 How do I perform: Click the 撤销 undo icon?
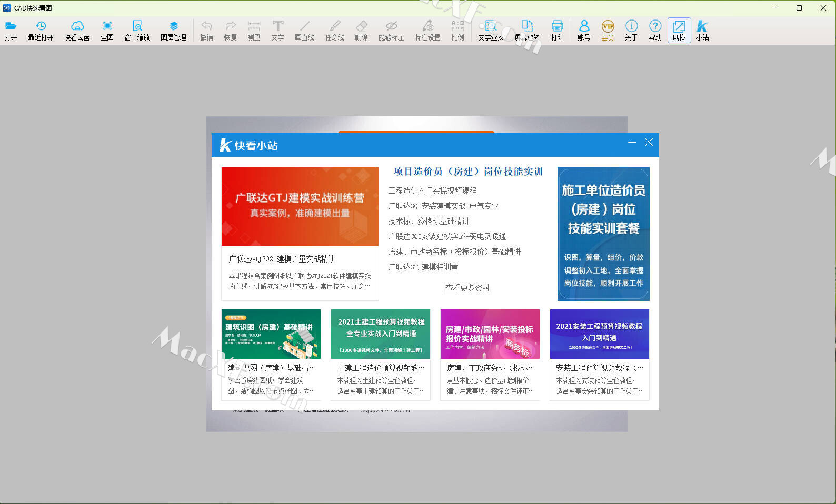(x=206, y=31)
